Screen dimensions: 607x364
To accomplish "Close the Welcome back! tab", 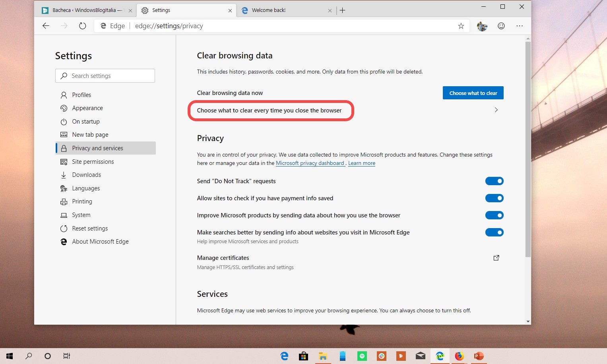I will point(330,11).
